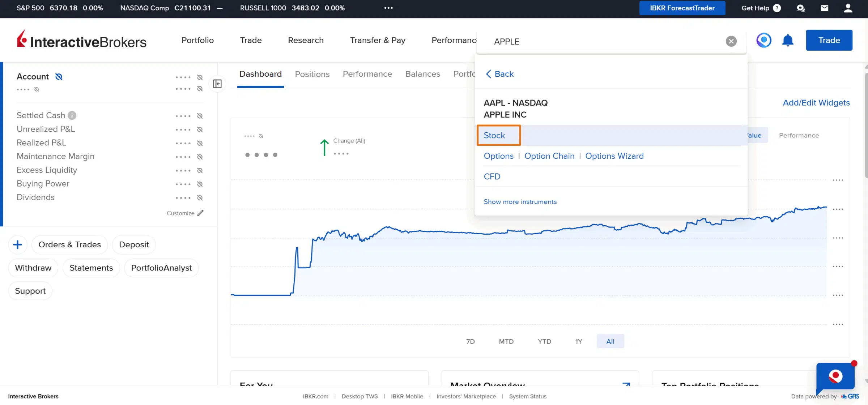Open the IBot circular assistant icon
Screen dimensions: 868x405
pos(764,40)
